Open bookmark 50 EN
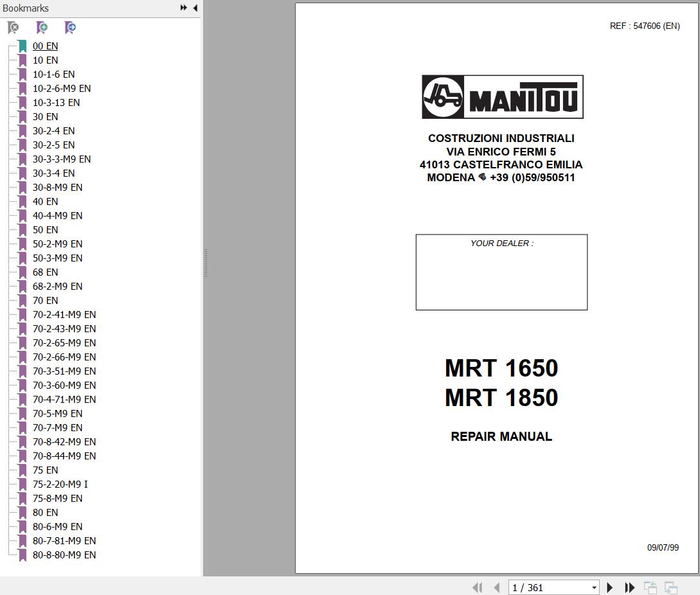The image size is (700, 595). pos(45,230)
